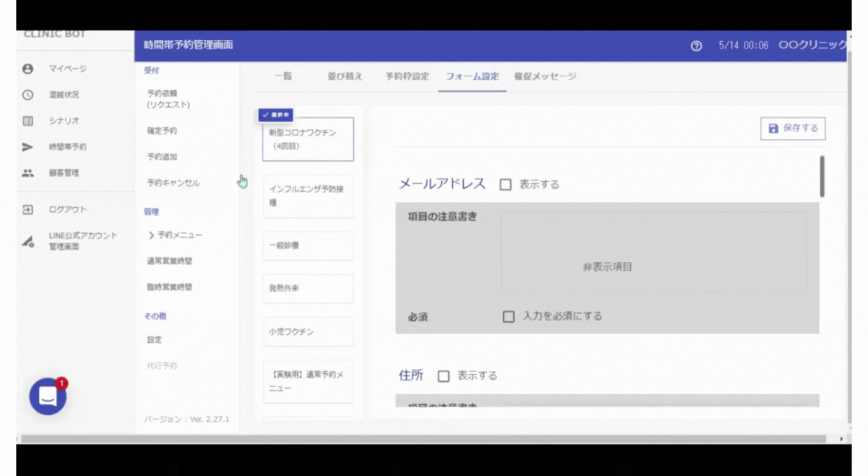
Task: Click the logout arrow icon
Action: [x=27, y=210]
